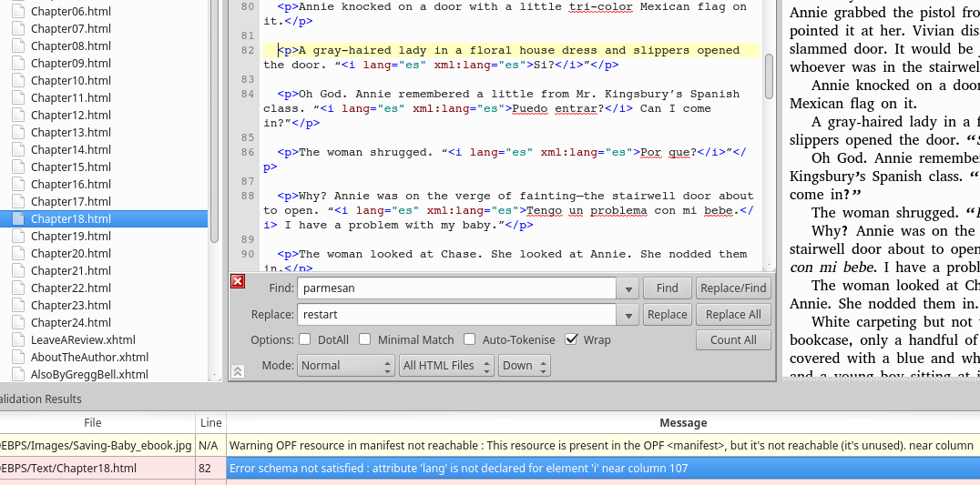The width and height of the screenshot is (980, 485).
Task: Select AlsoByGreggBell.xhtml in Book Browser
Action: pos(89,375)
